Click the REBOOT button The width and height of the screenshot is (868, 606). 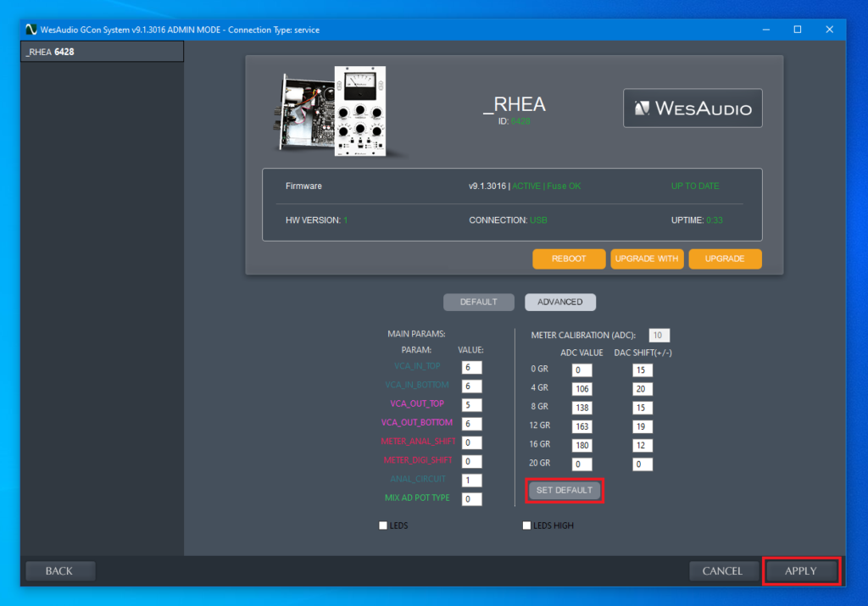click(x=569, y=259)
